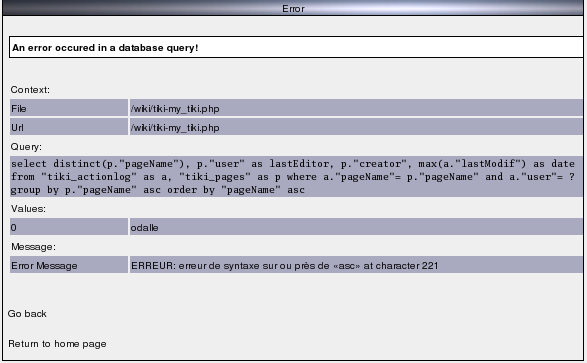Click the Error Message label cell
587x363 pixels.
(x=69, y=265)
